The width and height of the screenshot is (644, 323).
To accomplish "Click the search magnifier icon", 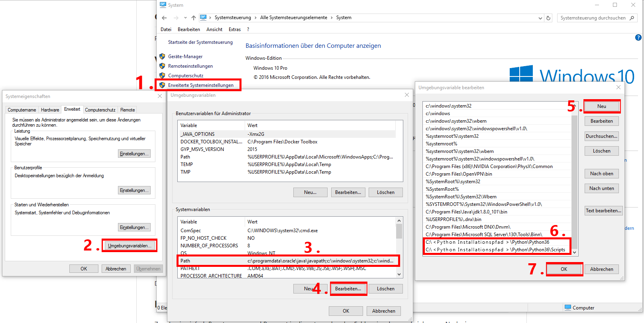I will (x=632, y=18).
